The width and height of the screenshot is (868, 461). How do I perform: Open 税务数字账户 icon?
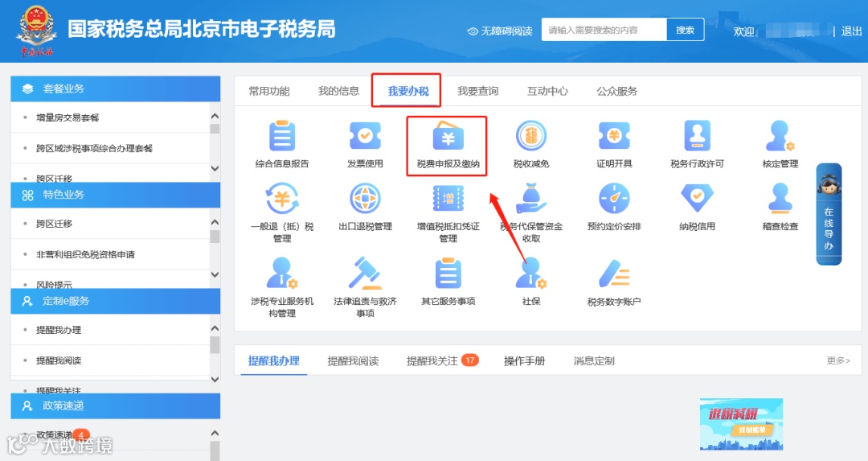coord(614,274)
